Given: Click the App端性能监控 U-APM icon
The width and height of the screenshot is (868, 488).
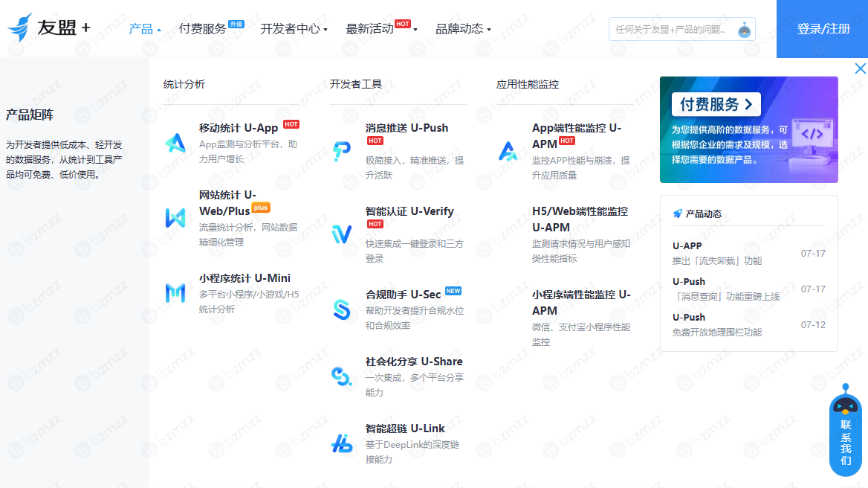Looking at the screenshot, I should point(508,151).
